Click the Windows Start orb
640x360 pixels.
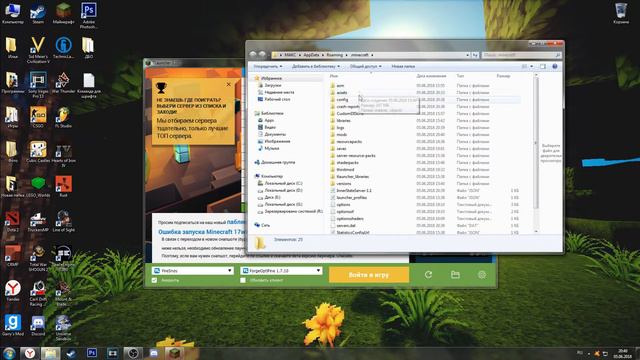click(9, 353)
